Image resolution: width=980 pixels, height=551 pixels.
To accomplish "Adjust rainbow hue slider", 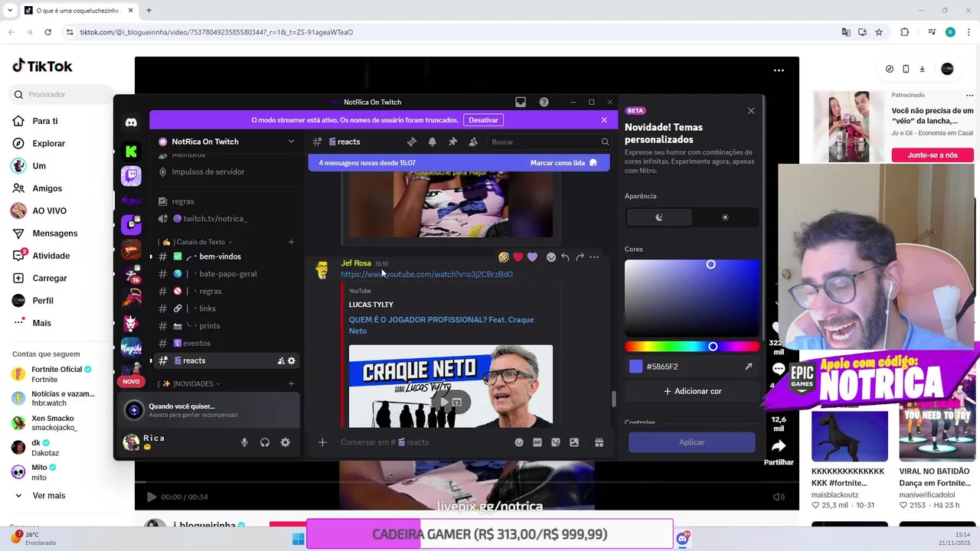I will (692, 347).
